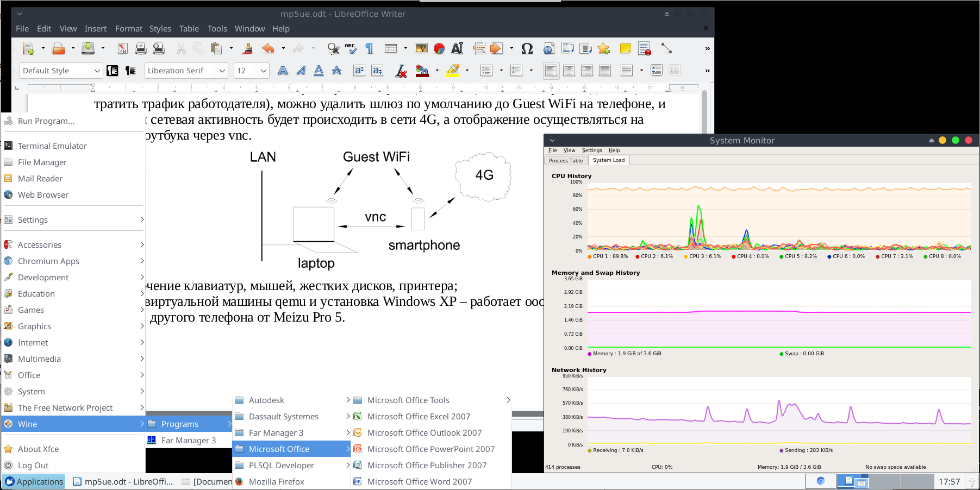This screenshot has width=980, height=490.
Task: Open the Format menu in Writer
Action: [x=129, y=29]
